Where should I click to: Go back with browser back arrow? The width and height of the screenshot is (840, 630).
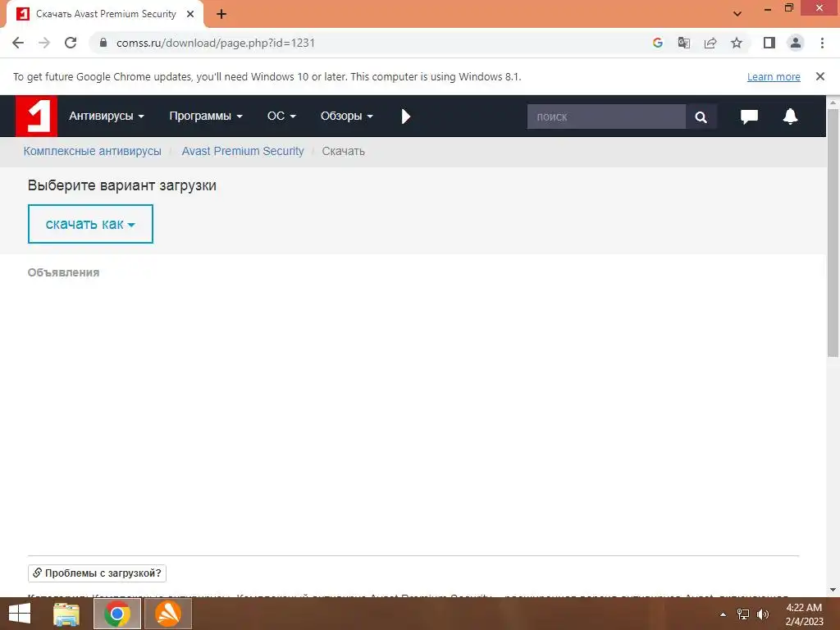pyautogui.click(x=18, y=43)
